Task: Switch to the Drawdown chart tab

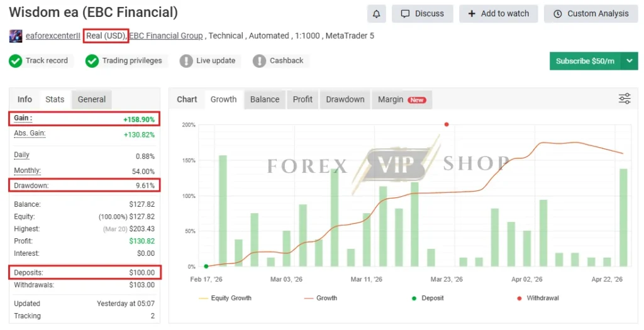Action: pos(345,99)
